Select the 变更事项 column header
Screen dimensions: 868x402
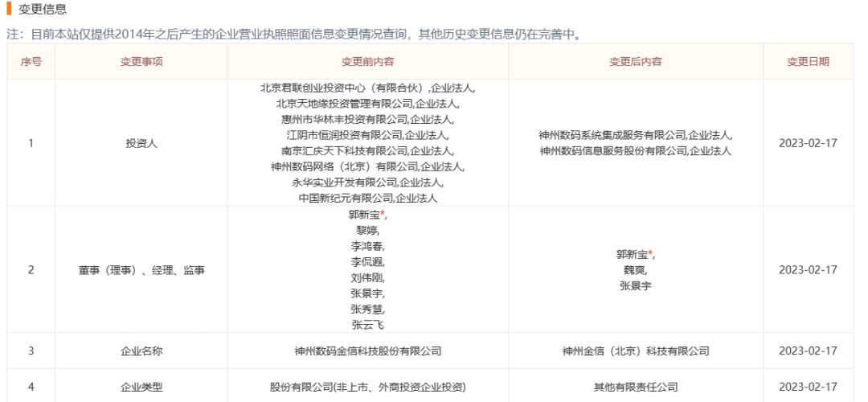pyautogui.click(x=141, y=61)
